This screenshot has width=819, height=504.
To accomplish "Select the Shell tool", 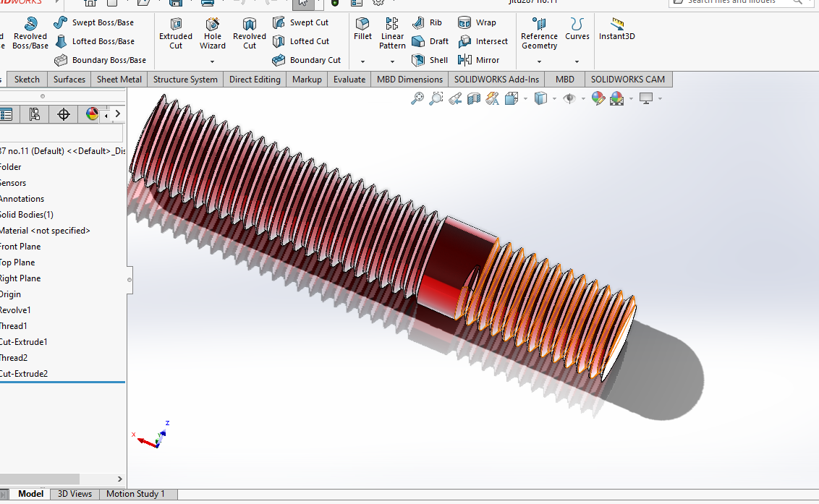I will pyautogui.click(x=429, y=60).
